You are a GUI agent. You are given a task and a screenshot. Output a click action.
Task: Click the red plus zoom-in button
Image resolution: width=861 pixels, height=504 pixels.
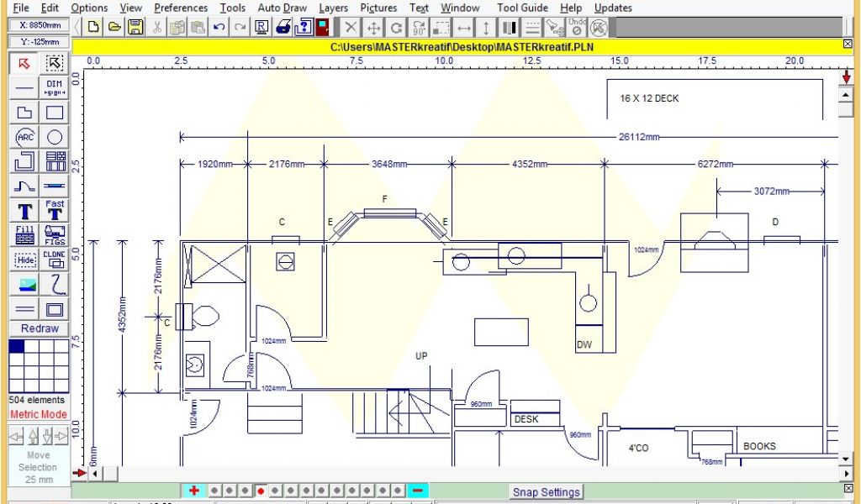click(x=193, y=491)
